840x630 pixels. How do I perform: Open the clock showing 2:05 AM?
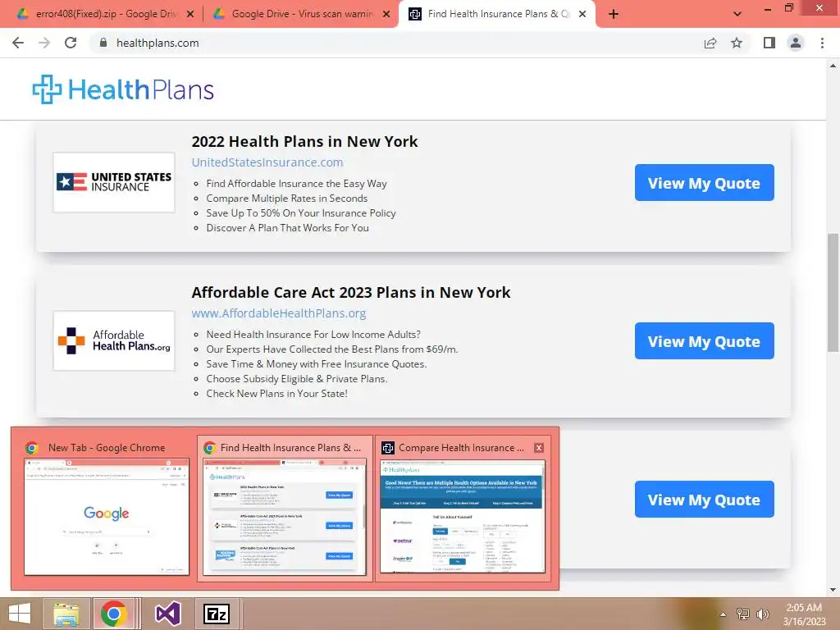pos(804,614)
